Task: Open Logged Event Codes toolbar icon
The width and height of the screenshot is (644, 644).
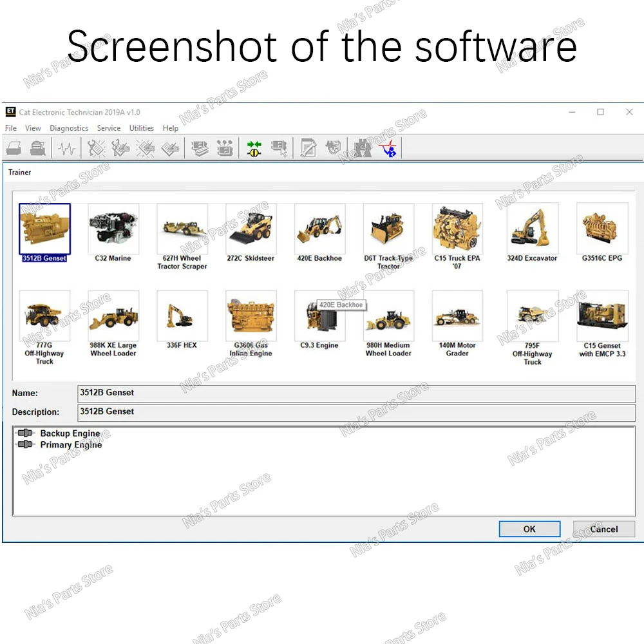Action: click(x=170, y=148)
